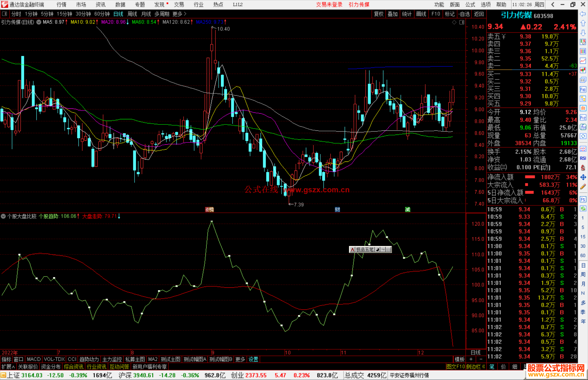Click the 设置 settings link
588x380 pixels.
pos(253,359)
